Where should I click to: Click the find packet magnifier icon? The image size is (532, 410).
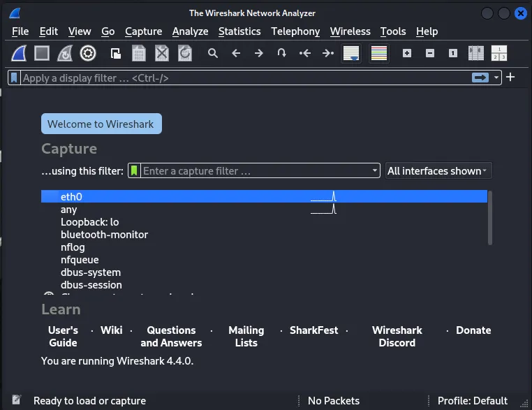tap(213, 53)
